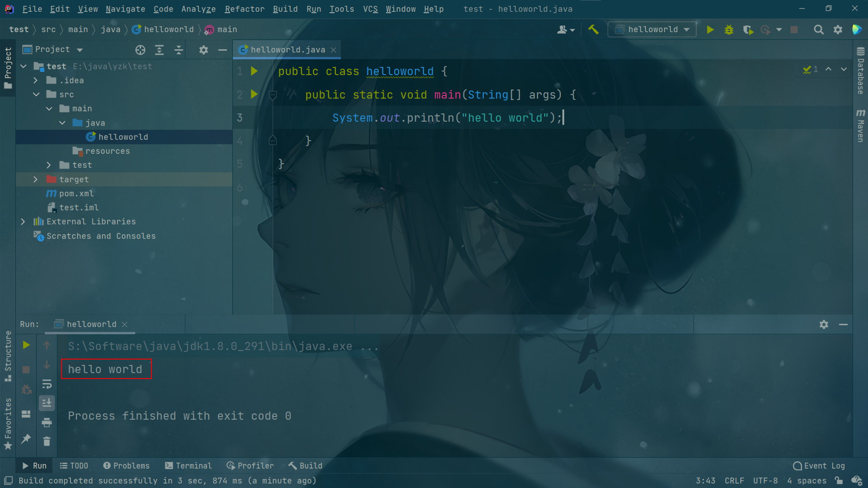The image size is (868, 488).
Task: Stop process in Run panel sidebar
Action: (x=26, y=369)
